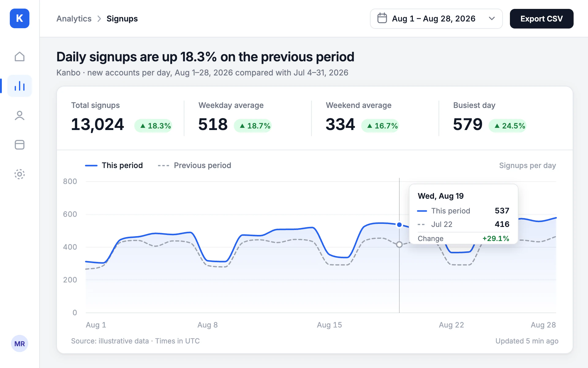This screenshot has width=588, height=368.
Task: Click the calendar icon in date picker
Action: (x=382, y=18)
